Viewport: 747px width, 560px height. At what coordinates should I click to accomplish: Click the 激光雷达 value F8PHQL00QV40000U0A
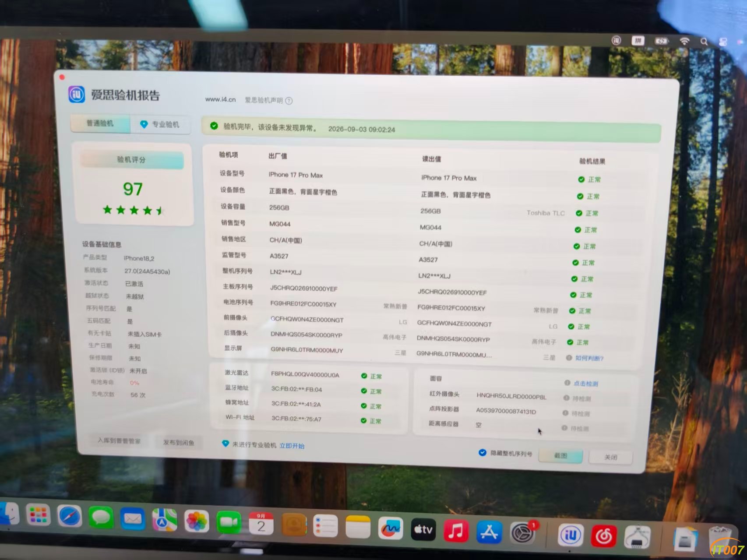click(305, 374)
